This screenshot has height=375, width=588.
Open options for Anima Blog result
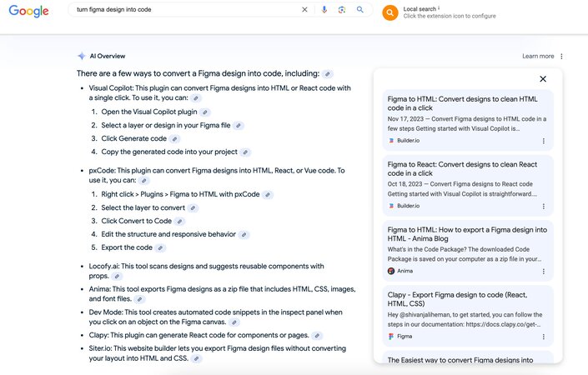544,271
